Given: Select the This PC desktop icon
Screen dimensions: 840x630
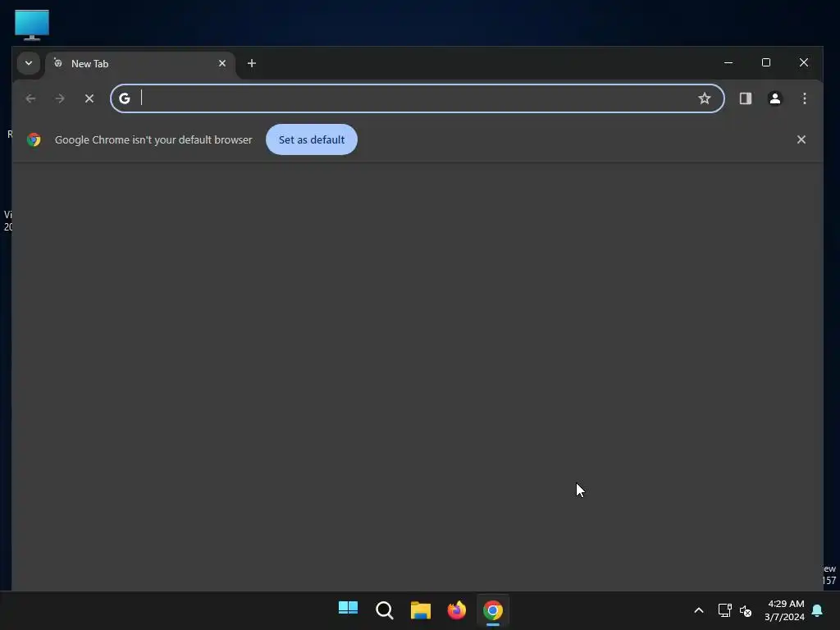Looking at the screenshot, I should pos(32,25).
